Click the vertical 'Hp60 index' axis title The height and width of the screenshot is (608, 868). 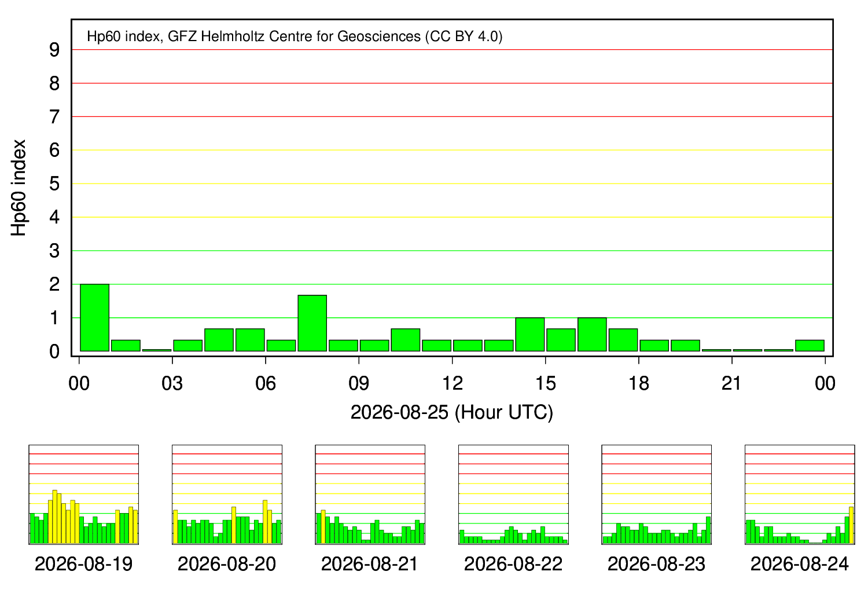coord(19,188)
